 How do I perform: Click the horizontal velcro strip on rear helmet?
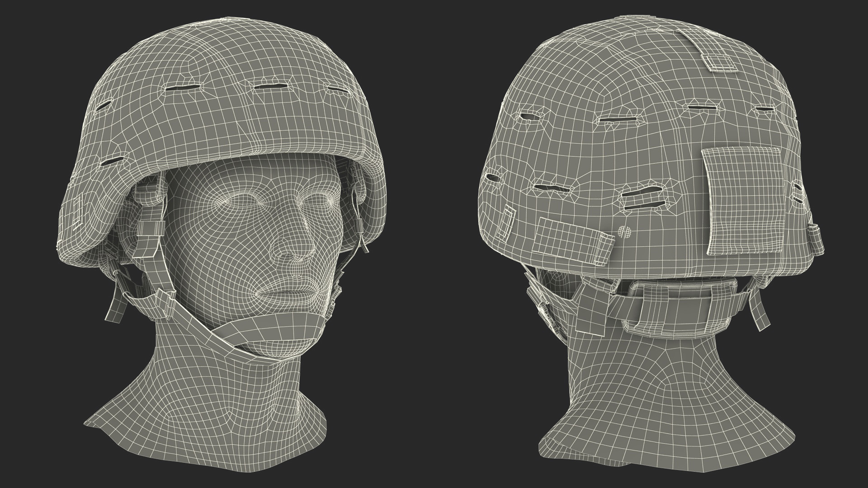tap(573, 241)
